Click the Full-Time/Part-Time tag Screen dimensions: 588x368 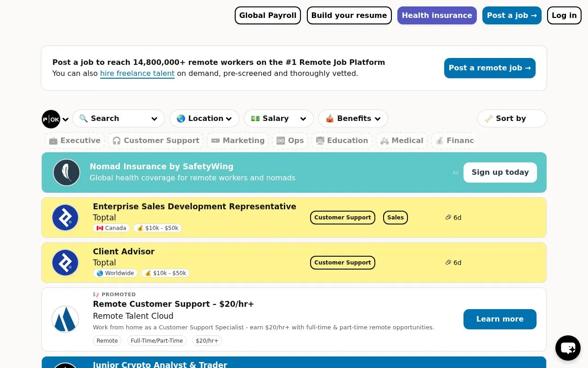(x=157, y=341)
